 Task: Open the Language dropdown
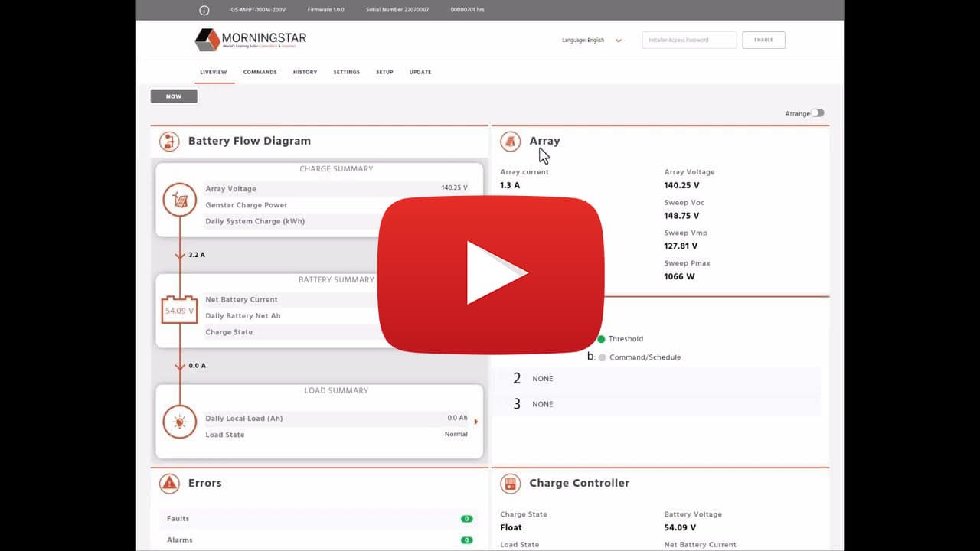tap(591, 41)
